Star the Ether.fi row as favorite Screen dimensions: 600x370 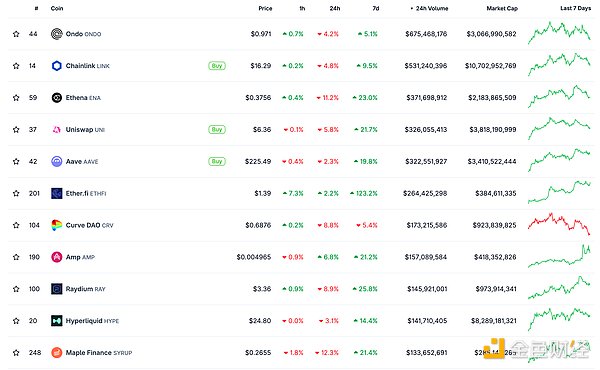coord(16,193)
